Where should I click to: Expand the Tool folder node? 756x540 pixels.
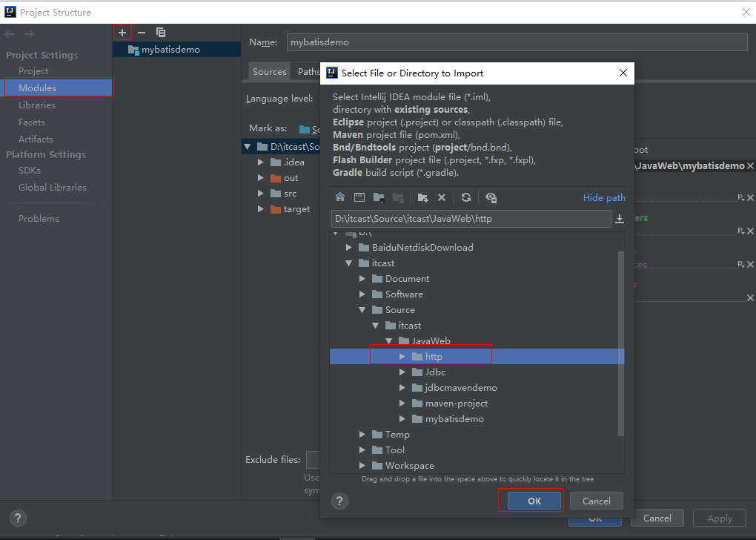tap(362, 450)
